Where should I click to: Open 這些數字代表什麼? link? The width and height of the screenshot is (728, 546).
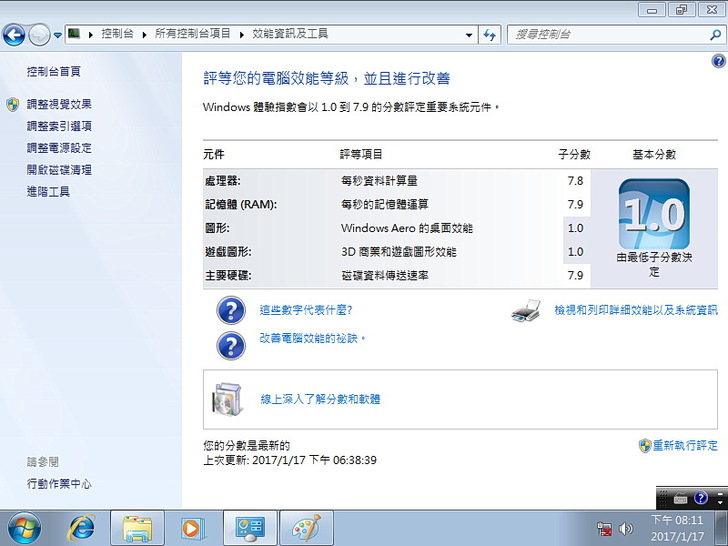click(x=306, y=310)
